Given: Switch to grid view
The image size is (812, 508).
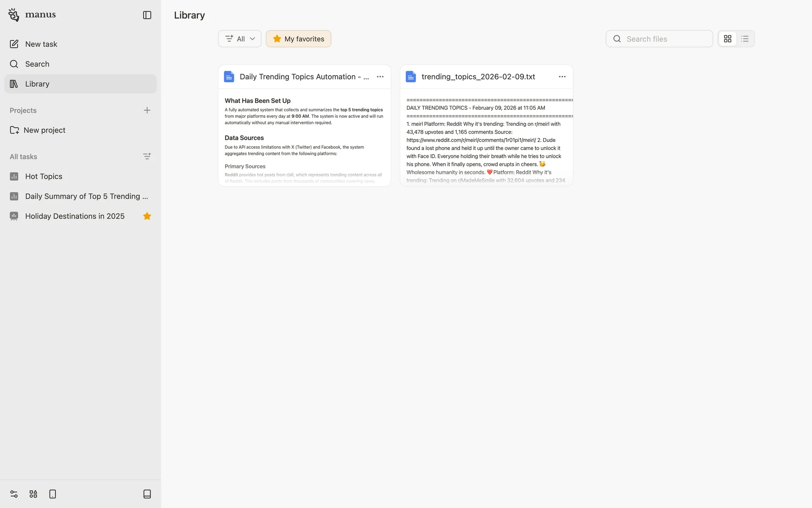Looking at the screenshot, I should pyautogui.click(x=727, y=39).
